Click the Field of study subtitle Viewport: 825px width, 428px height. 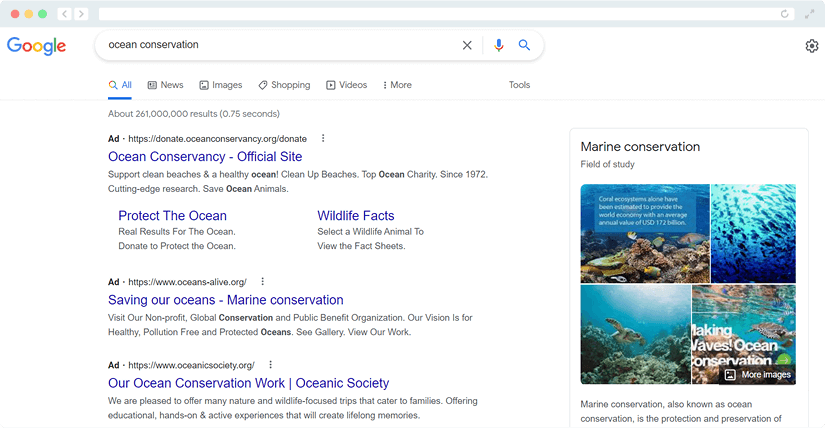607,164
